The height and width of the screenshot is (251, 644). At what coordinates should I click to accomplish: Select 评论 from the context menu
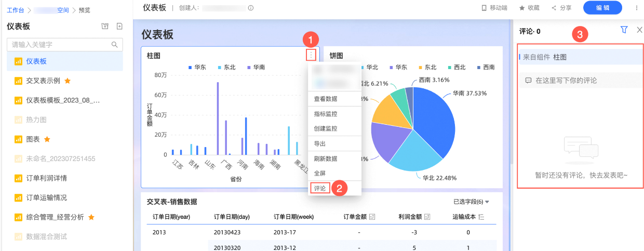coord(320,188)
